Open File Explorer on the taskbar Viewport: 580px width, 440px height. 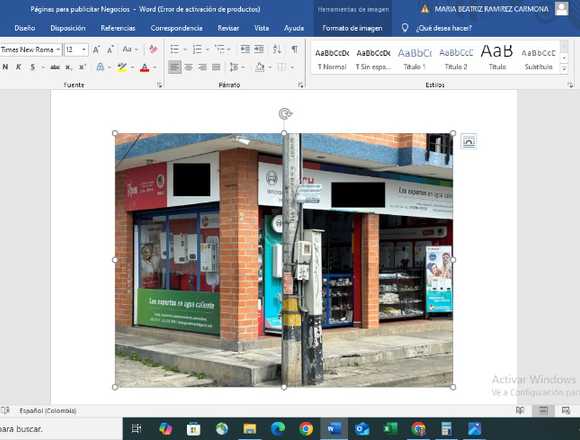[x=250, y=429]
